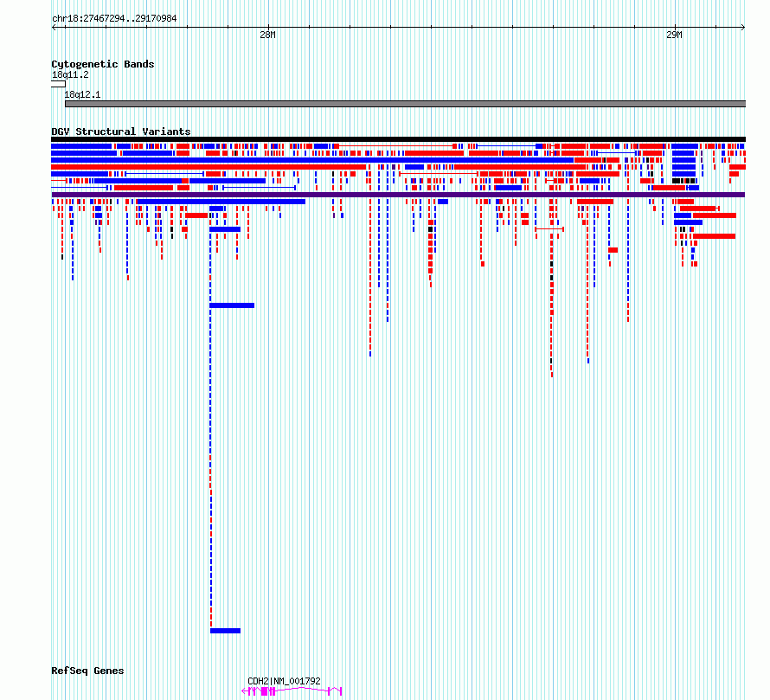770x700 pixels.
Task: Select the magenta CDH2 gene model glyph
Action: point(292,691)
